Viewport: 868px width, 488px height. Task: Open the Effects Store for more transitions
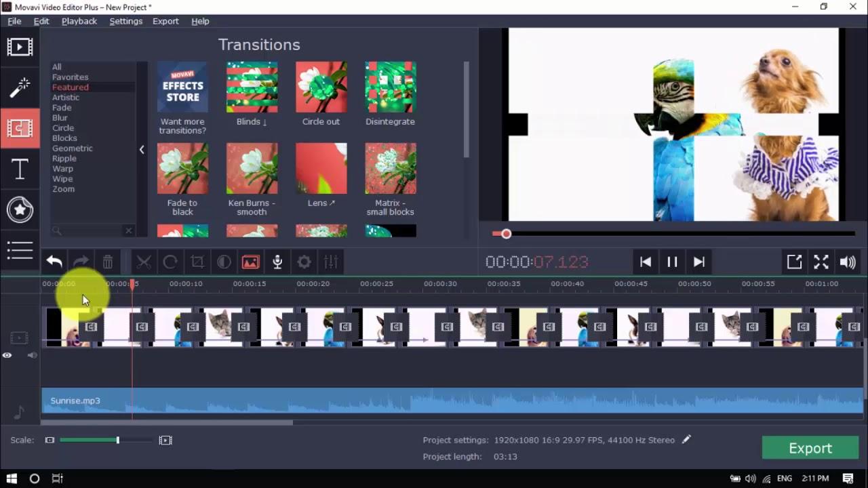[182, 87]
